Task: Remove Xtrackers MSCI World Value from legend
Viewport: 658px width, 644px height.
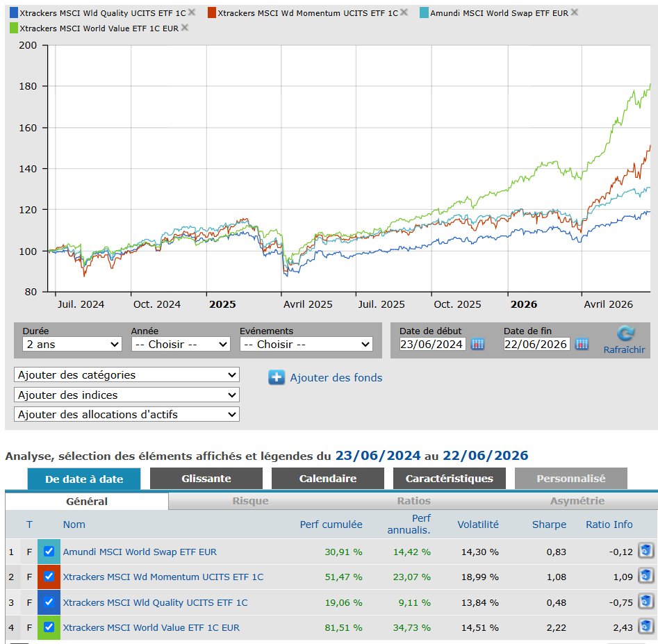Action: (185, 28)
